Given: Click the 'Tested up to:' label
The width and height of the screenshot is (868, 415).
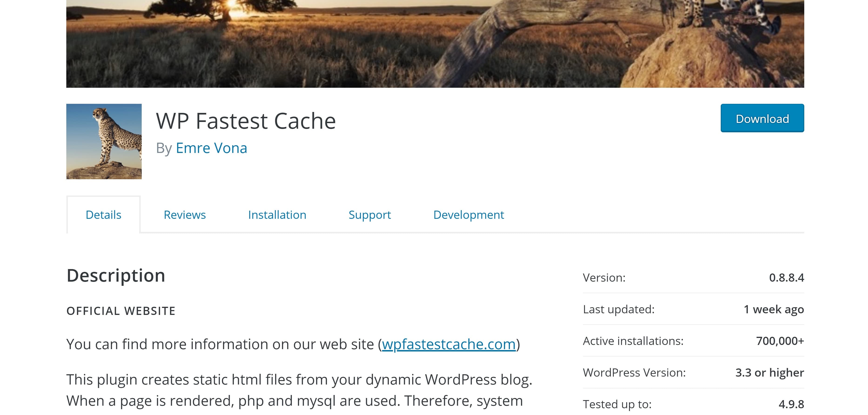Looking at the screenshot, I should [x=617, y=404].
